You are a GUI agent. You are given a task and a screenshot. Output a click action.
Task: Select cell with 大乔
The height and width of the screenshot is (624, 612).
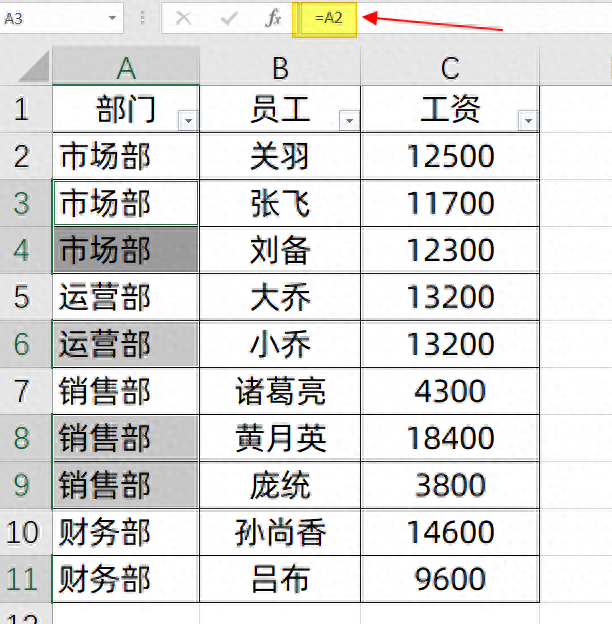[x=280, y=297]
